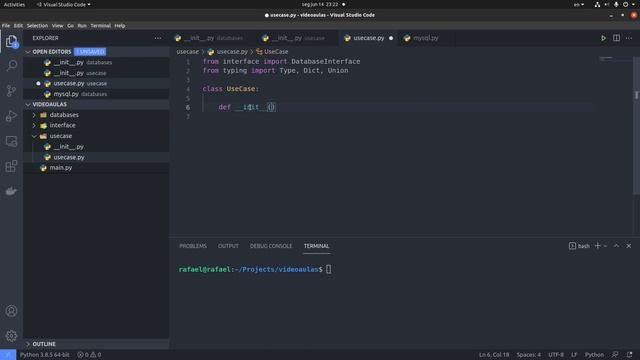
Task: Open the Selection menu
Action: 37,26
